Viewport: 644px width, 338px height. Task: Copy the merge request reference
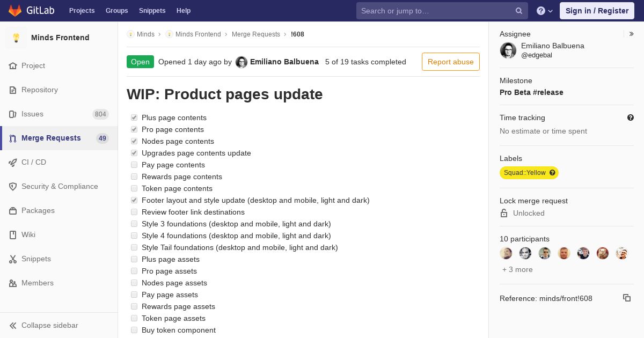pyautogui.click(x=627, y=298)
